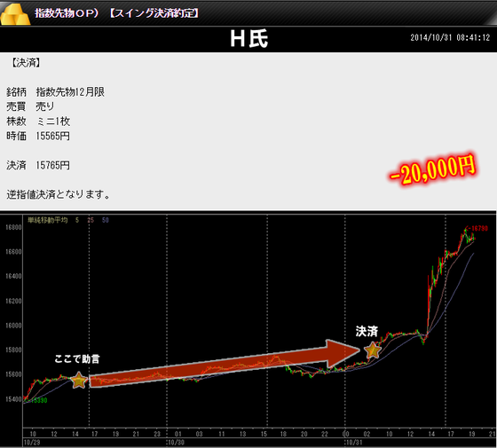Click the 10/30 date label on axis
The height and width of the screenshot is (448, 497).
[176, 443]
